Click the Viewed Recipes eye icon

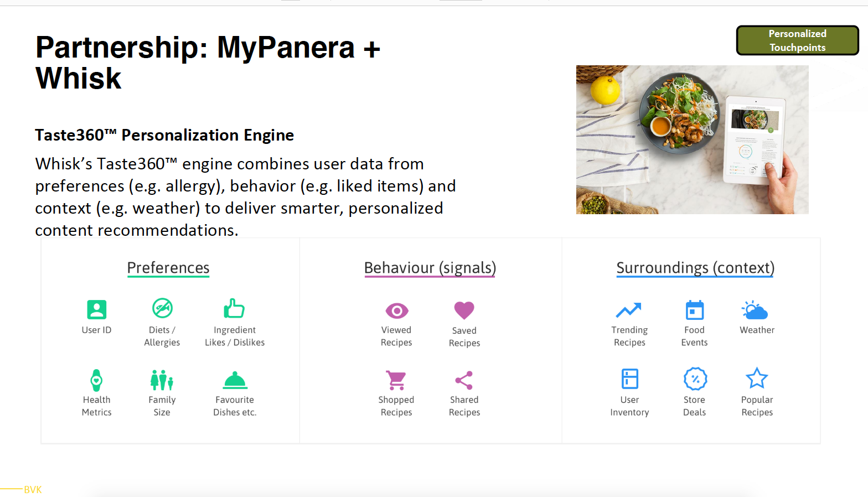pos(396,311)
